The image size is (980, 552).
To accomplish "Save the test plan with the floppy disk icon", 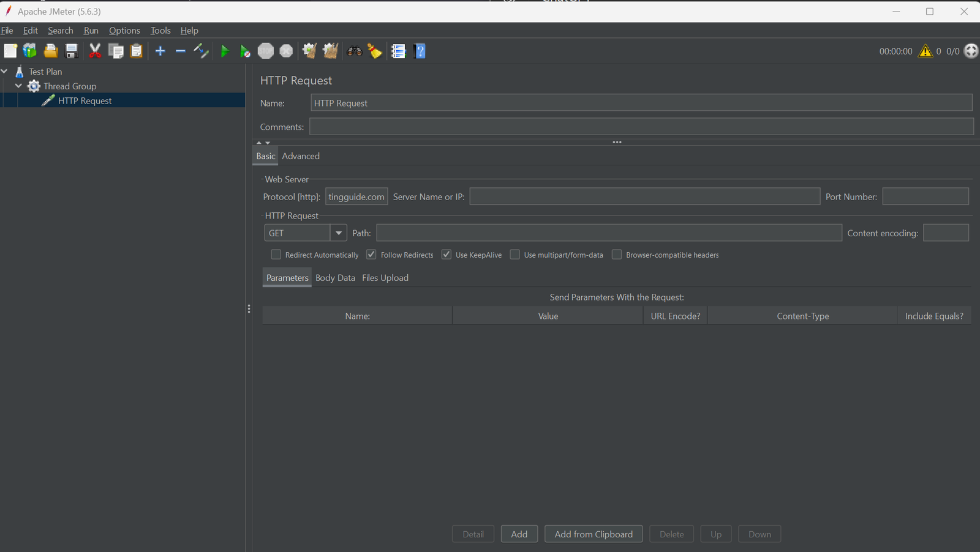I will [72, 51].
